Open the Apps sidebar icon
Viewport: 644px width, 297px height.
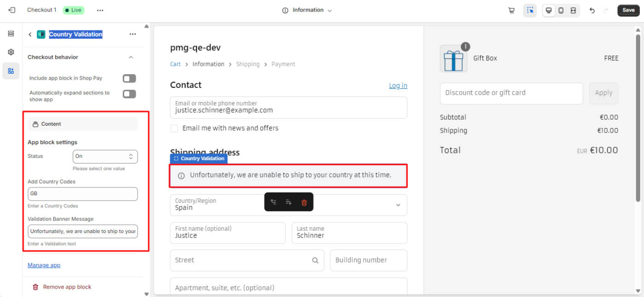pos(11,71)
